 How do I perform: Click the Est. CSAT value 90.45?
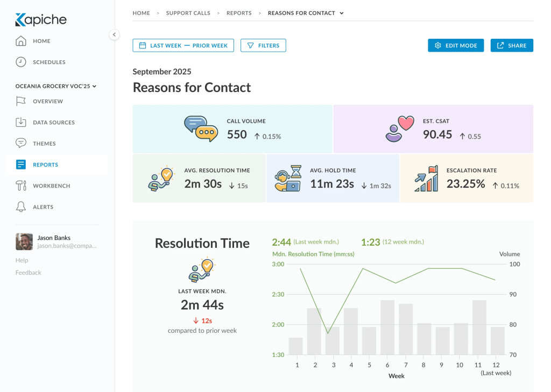click(x=437, y=134)
